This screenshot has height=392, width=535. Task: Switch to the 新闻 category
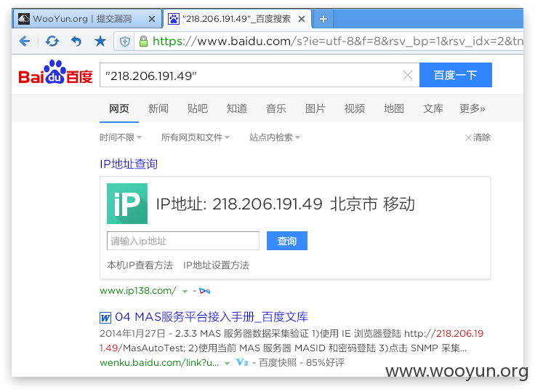[x=158, y=108]
